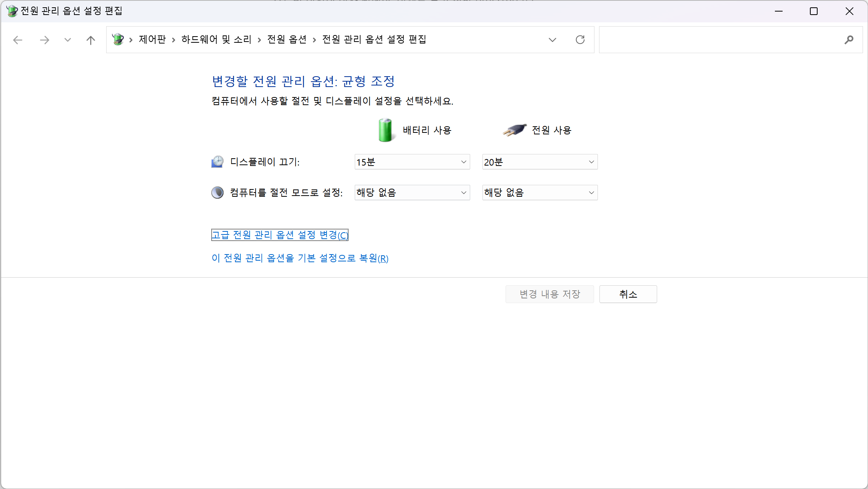Click the green battery icon
The image size is (868, 489).
pyautogui.click(x=385, y=130)
